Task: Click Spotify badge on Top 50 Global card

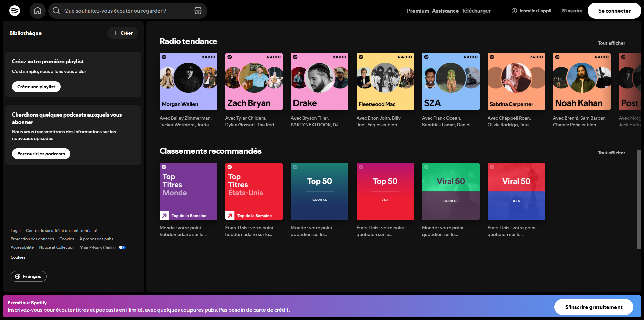Action: click(295, 167)
